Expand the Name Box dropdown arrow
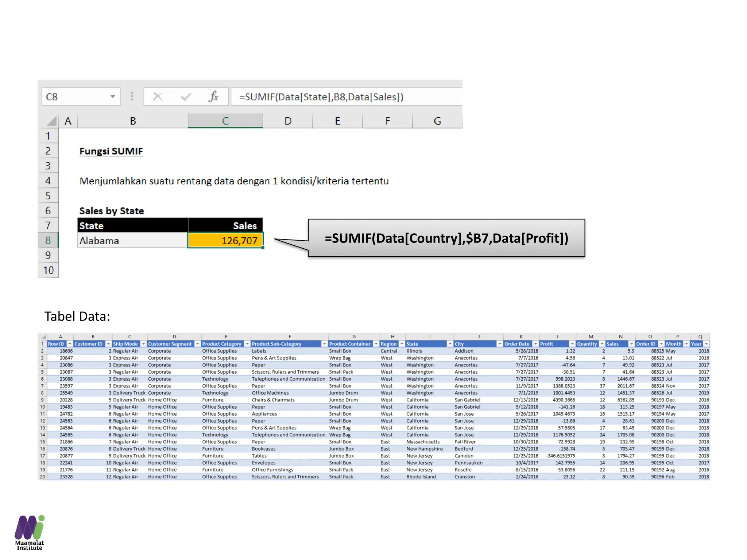The image size is (747, 560). pos(113,97)
